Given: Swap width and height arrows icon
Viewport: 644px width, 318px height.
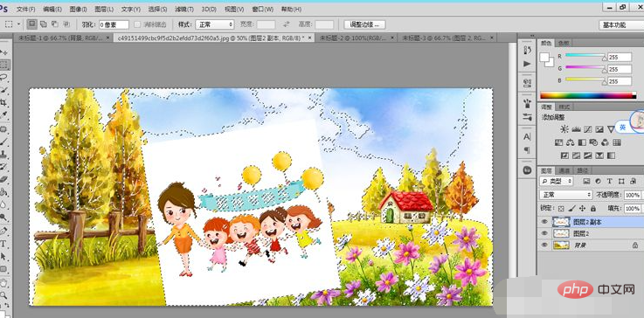Looking at the screenshot, I should [287, 24].
